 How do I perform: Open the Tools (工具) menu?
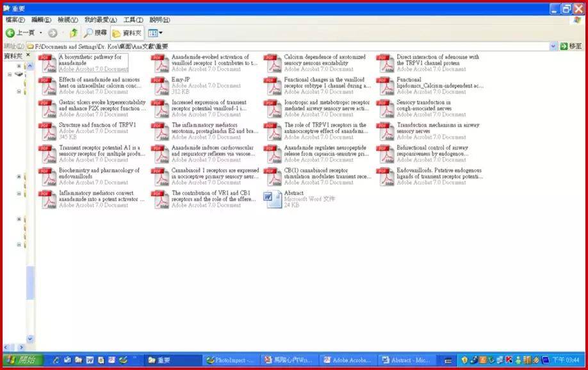pos(133,20)
